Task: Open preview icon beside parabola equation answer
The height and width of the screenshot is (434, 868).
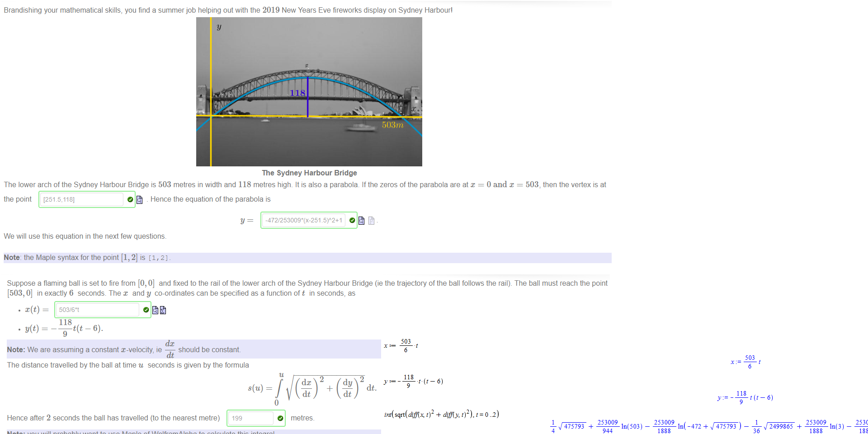Action: (x=361, y=221)
